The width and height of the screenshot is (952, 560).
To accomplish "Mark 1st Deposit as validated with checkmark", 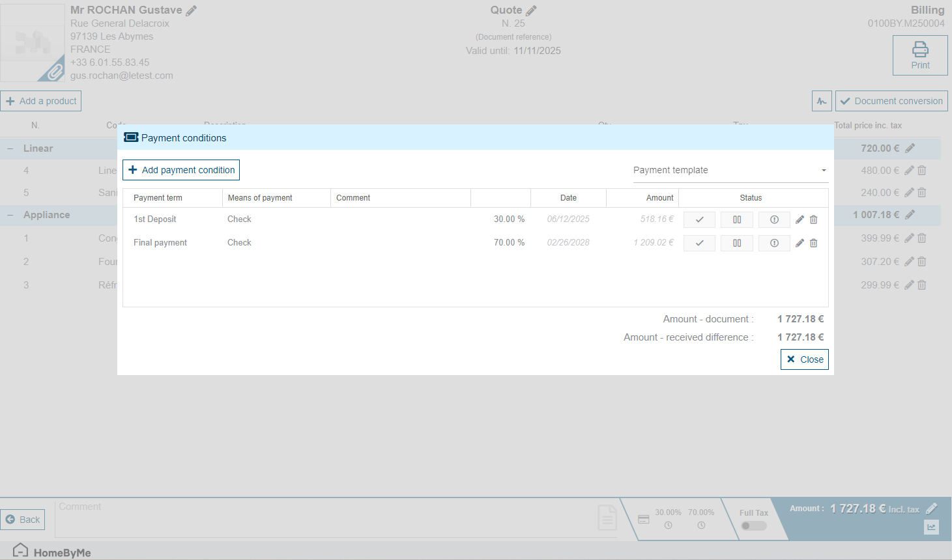I will click(699, 219).
